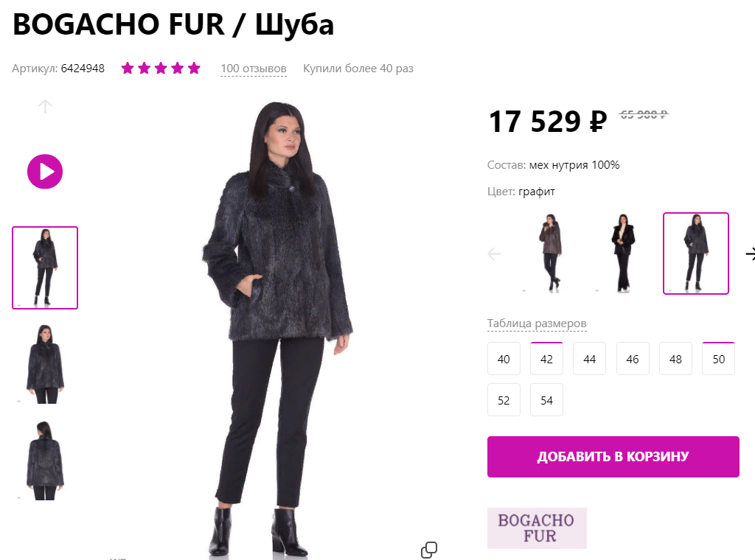Image resolution: width=755 pixels, height=560 pixels.
Task: Open the 100 отзывов reviews link
Action: pyautogui.click(x=254, y=69)
